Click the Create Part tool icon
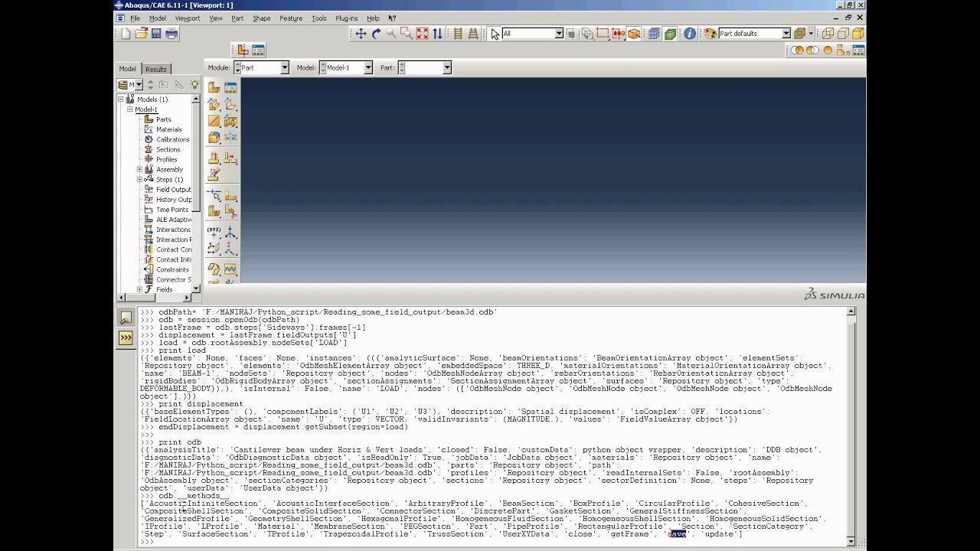 click(x=214, y=87)
